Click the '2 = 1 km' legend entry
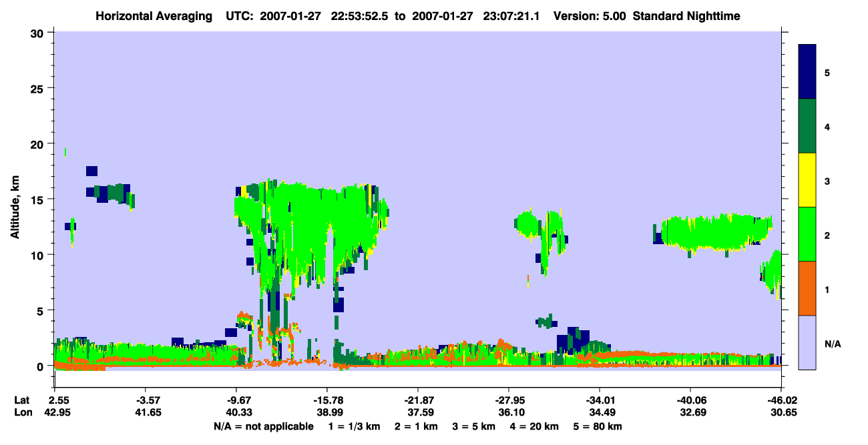Viewport: 868px width, 445px height. 416,426
